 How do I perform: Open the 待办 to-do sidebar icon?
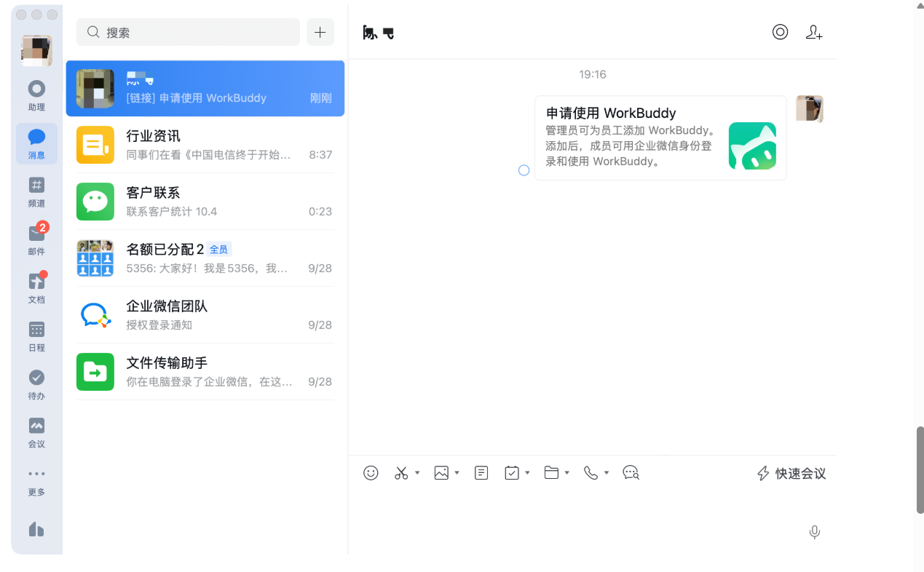click(x=36, y=384)
